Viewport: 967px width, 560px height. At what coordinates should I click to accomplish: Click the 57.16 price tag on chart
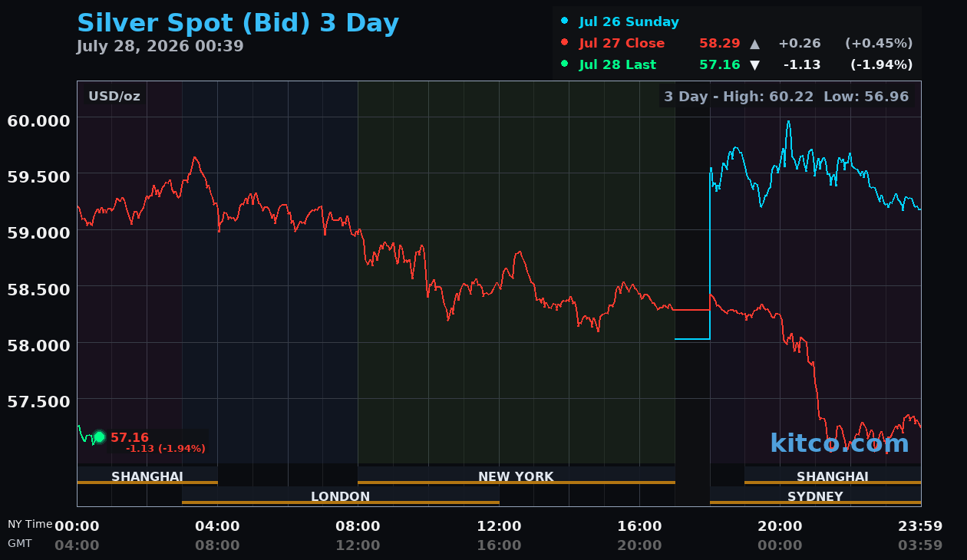(x=130, y=437)
